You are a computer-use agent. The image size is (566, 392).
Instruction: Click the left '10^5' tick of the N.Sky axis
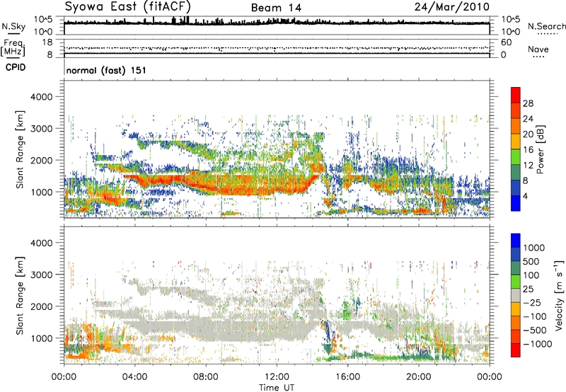tap(43, 19)
